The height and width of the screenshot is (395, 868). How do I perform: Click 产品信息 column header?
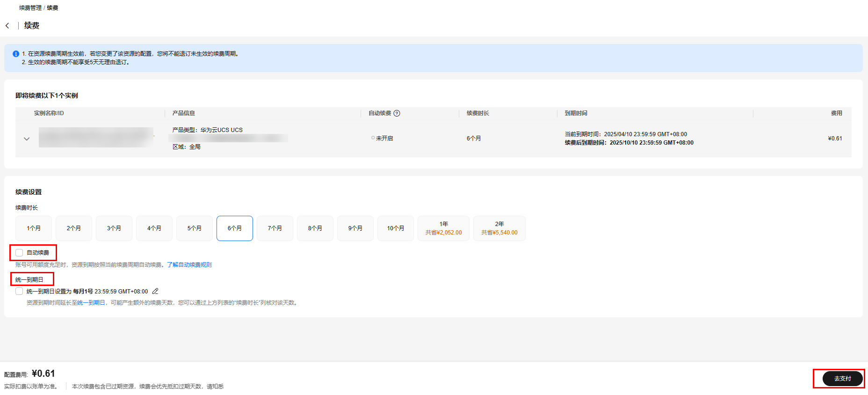coord(184,113)
